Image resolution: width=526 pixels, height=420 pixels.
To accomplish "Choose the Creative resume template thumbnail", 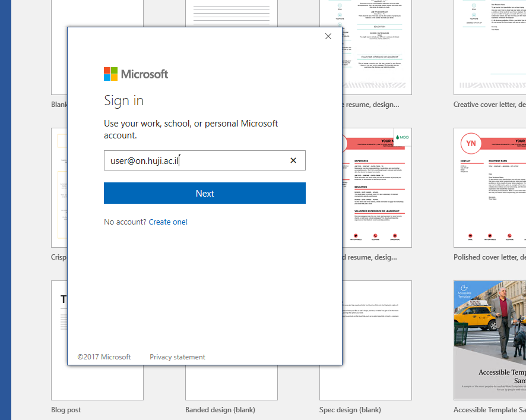I will [377, 48].
